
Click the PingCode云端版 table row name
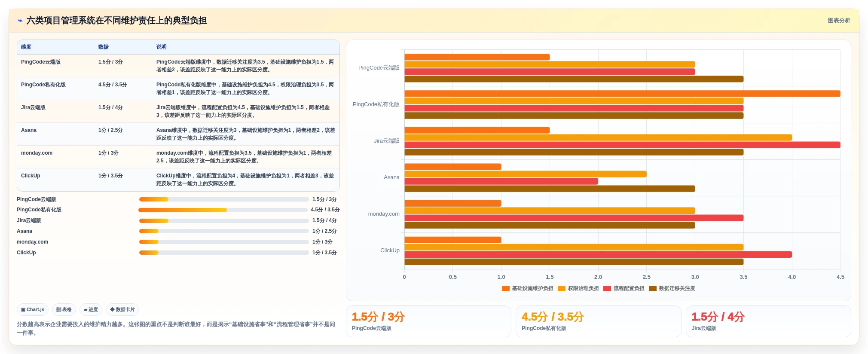coord(41,62)
